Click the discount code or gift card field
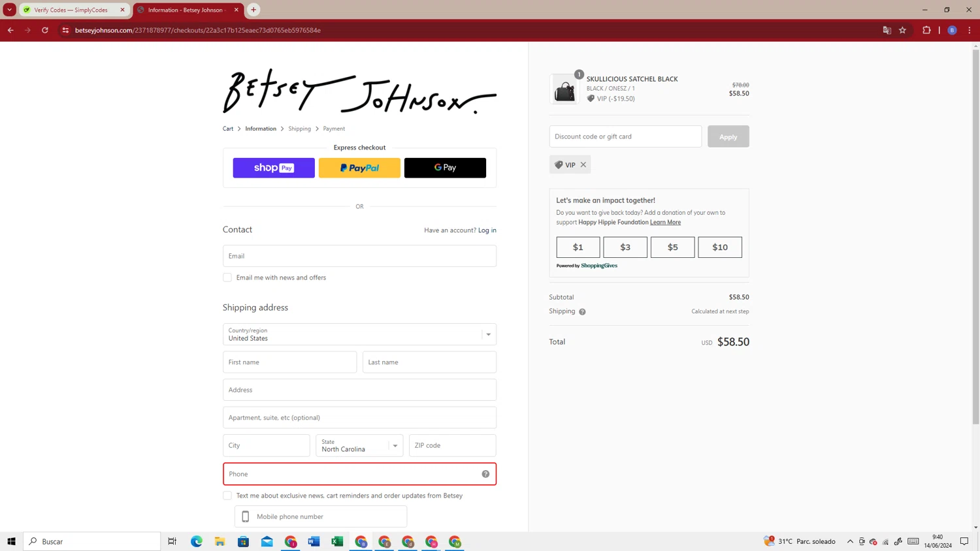The width and height of the screenshot is (980, 551). click(625, 136)
